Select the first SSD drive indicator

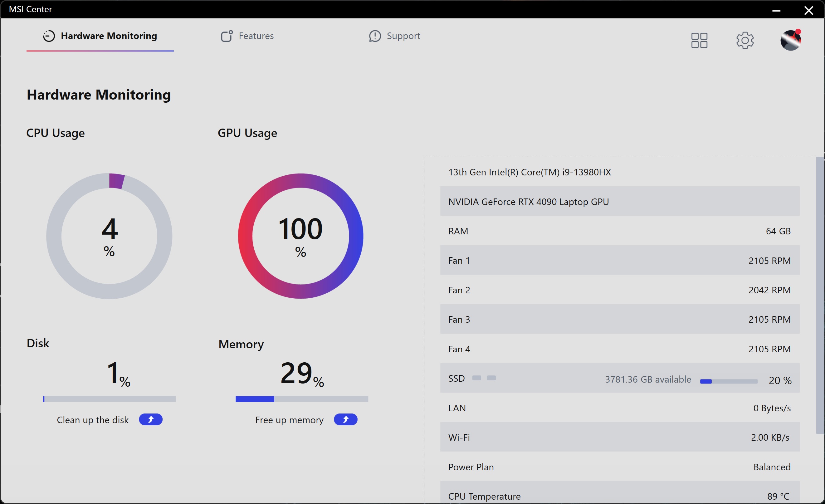tap(476, 378)
